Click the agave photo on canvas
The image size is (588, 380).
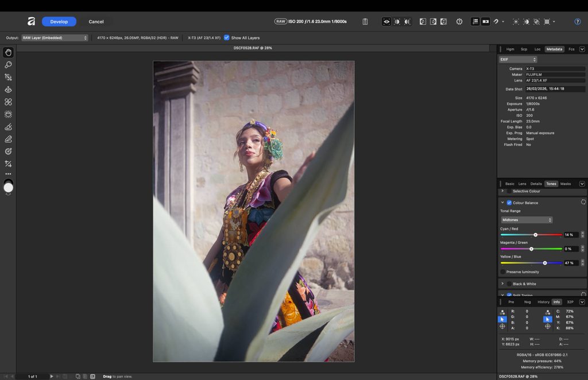point(253,211)
